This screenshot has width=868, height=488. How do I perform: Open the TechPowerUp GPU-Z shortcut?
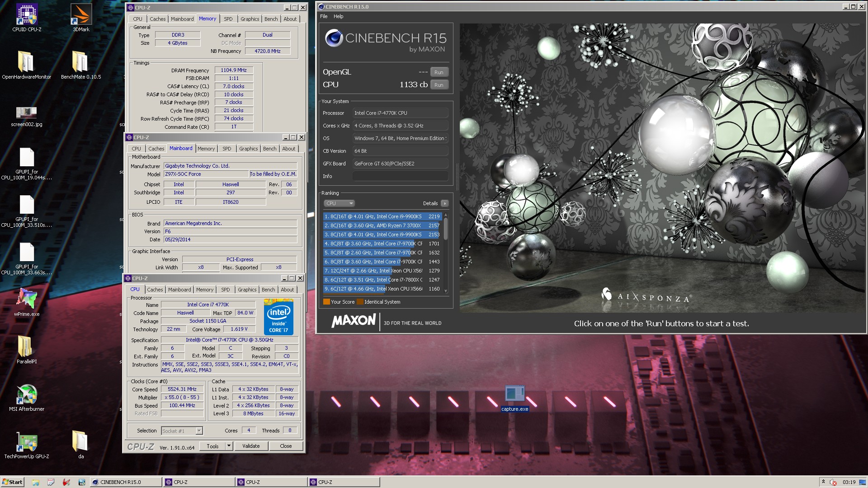(x=27, y=445)
